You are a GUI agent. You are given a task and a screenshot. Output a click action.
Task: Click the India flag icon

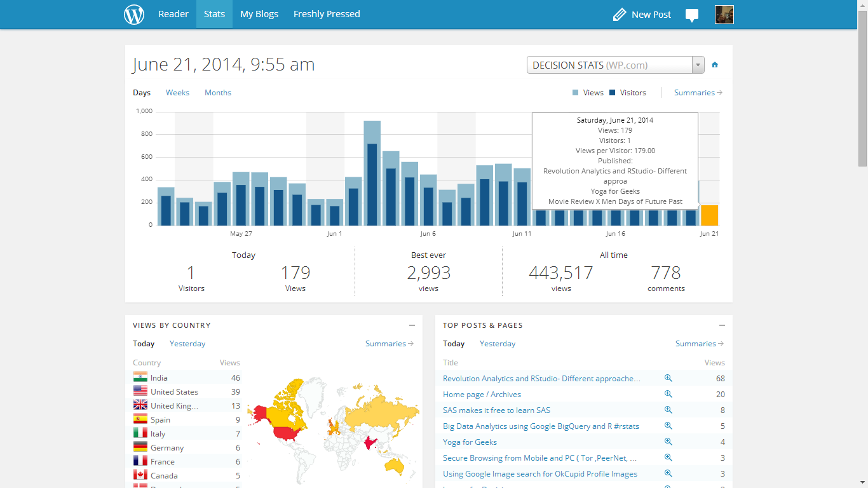140,377
